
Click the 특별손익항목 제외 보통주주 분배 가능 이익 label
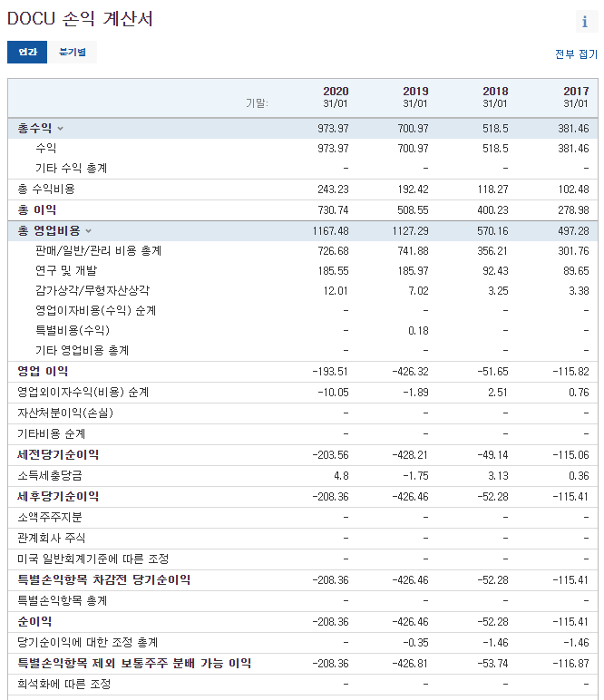click(x=134, y=664)
